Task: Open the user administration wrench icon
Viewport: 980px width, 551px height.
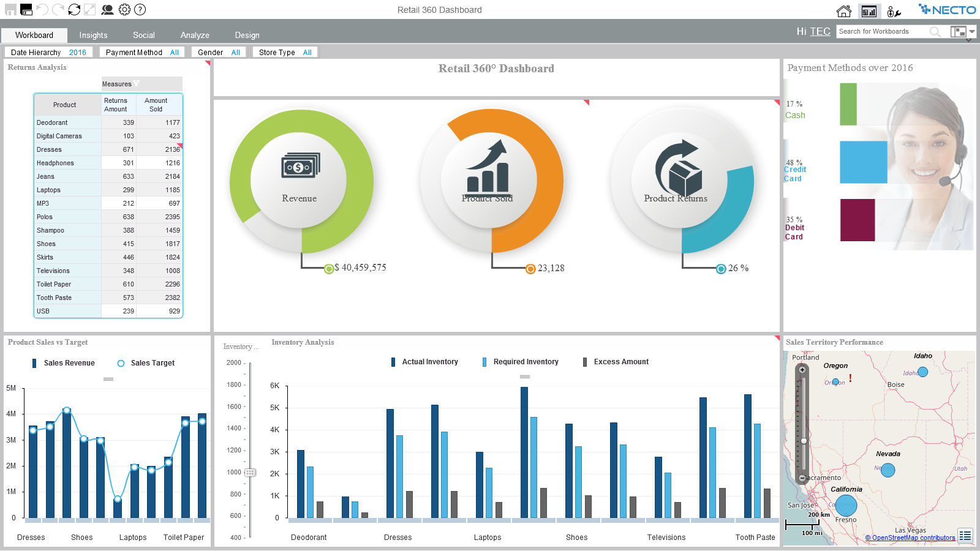Action: (x=894, y=11)
